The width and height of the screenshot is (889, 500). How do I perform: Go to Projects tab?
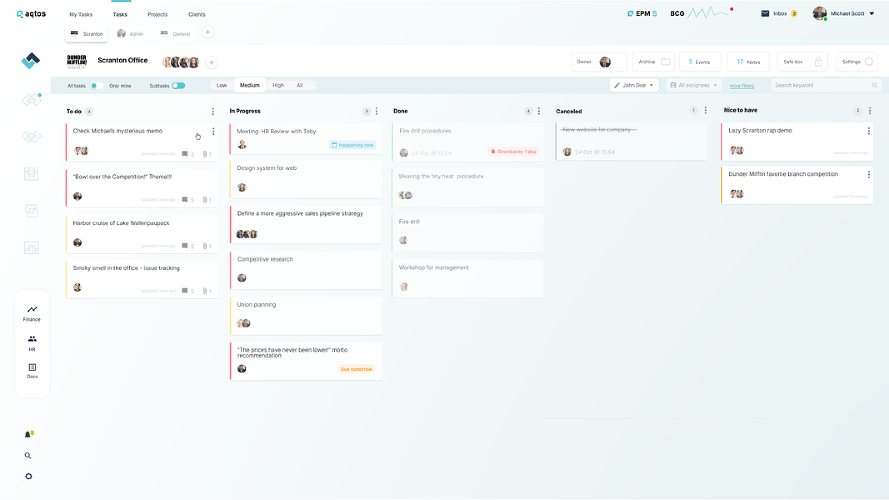click(158, 14)
